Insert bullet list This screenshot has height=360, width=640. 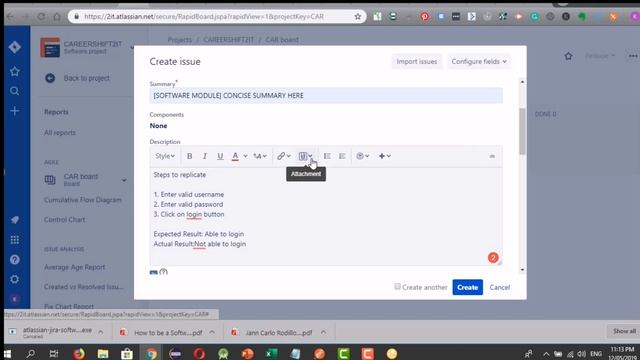click(327, 156)
